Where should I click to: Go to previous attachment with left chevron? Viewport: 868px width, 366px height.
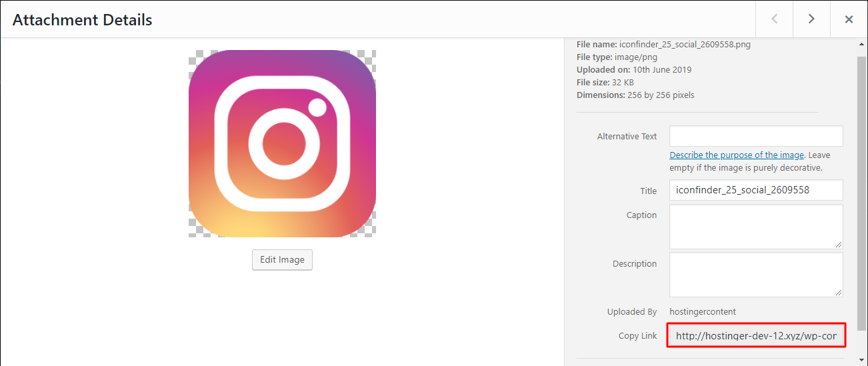click(x=774, y=19)
